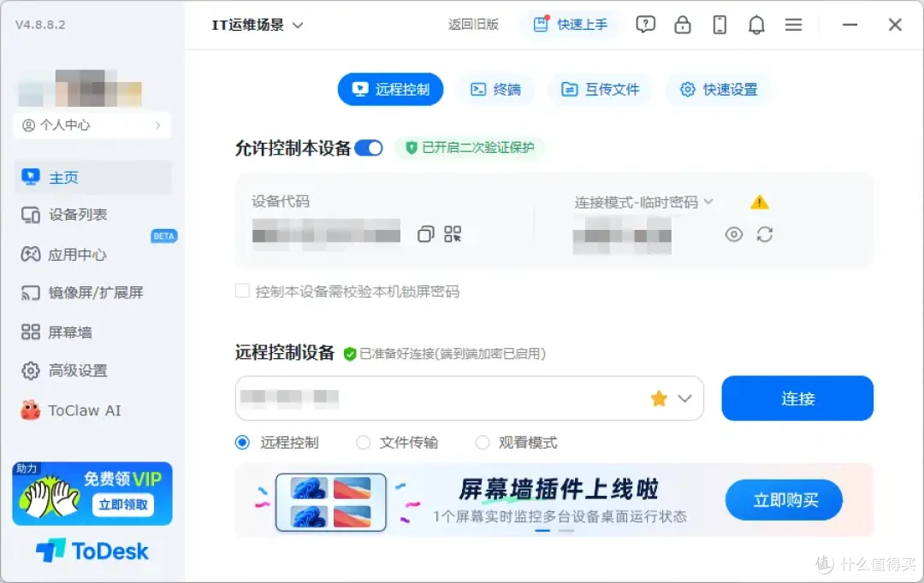This screenshot has width=924, height=583.
Task: Click the 已准备好连接 status text
Action: [453, 354]
